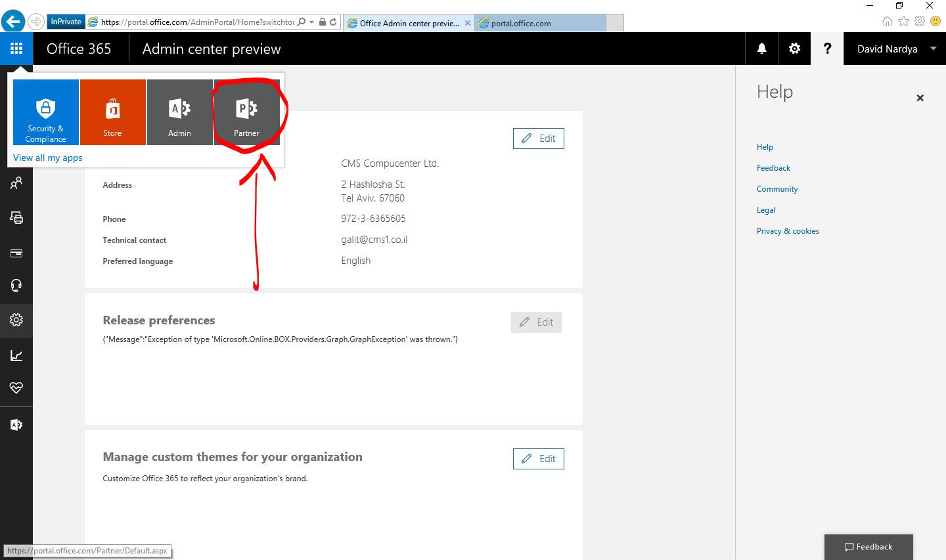Open Admin centers icon in sidebar

[16, 425]
